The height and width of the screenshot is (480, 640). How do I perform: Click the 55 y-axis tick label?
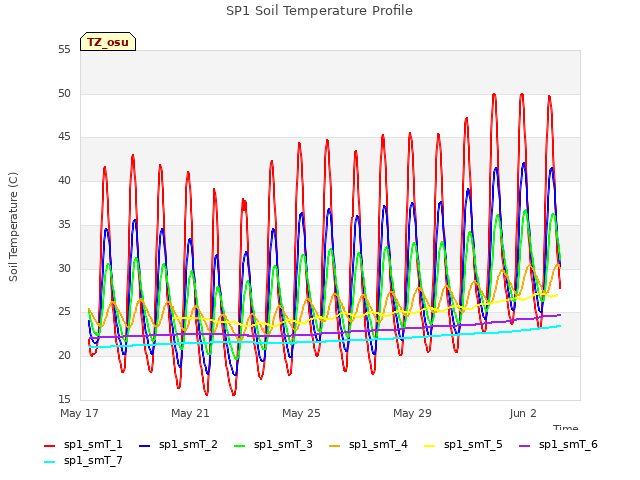(x=64, y=50)
